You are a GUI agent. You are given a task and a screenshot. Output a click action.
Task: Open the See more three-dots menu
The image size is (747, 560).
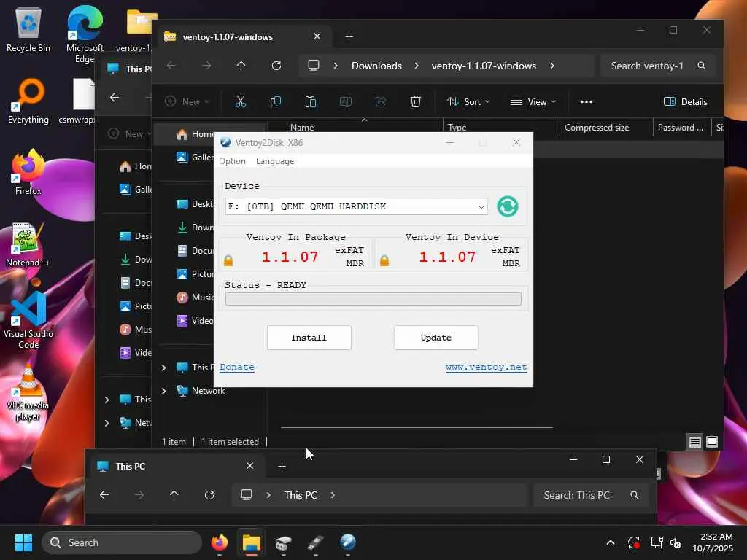click(587, 101)
